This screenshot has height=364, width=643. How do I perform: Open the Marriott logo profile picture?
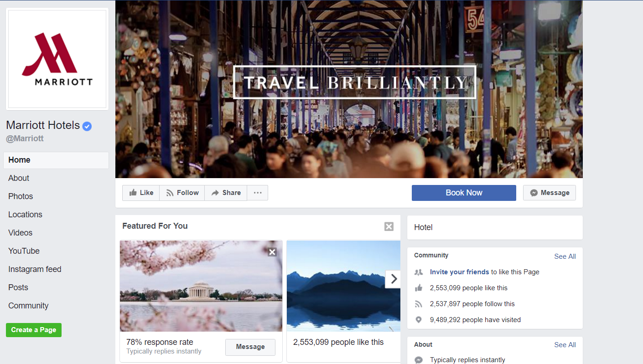coord(57,59)
